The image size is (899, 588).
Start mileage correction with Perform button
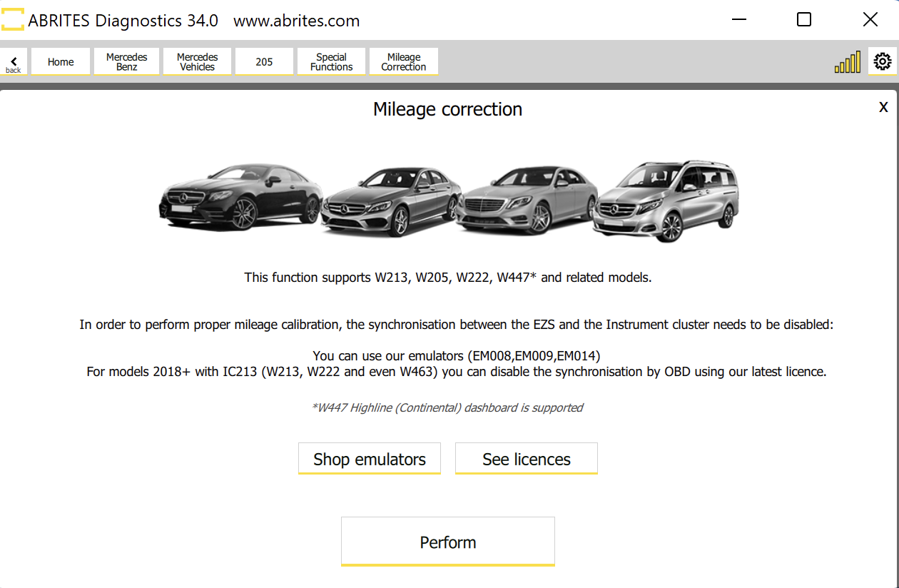448,542
